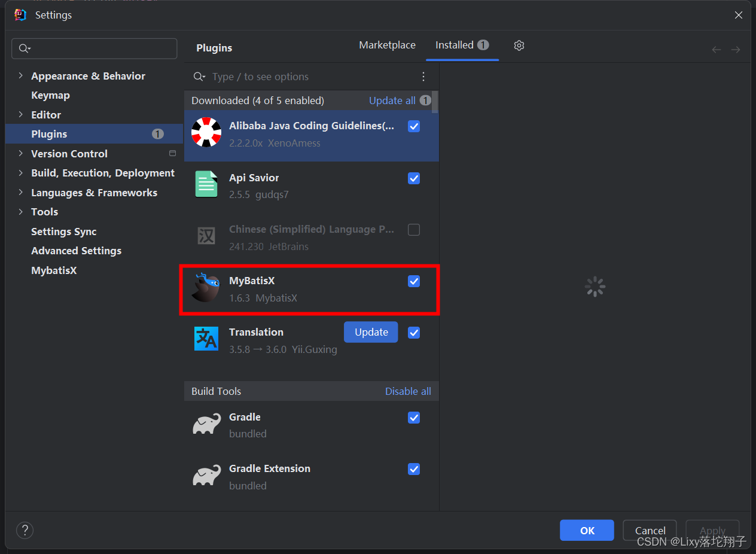Click '241.230 JetBrains' version text
The image size is (756, 554).
(x=269, y=246)
